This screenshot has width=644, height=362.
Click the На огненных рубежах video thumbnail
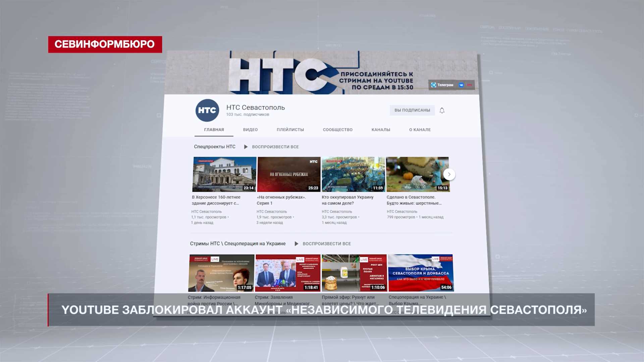288,174
